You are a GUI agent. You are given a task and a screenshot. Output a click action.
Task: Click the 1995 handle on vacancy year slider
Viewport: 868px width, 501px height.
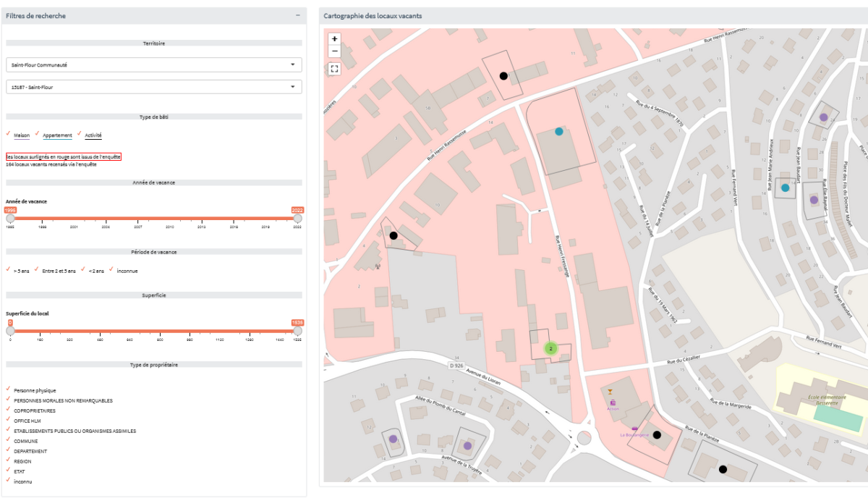[10, 218]
